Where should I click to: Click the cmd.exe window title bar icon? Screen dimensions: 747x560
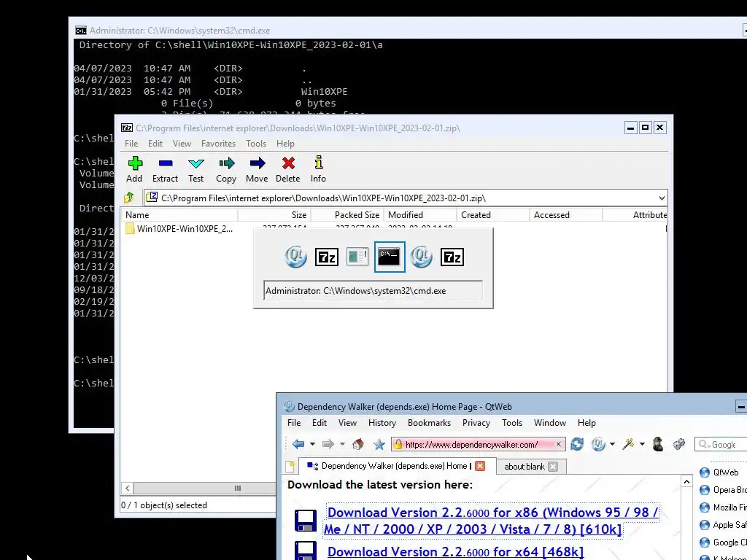tap(81, 31)
